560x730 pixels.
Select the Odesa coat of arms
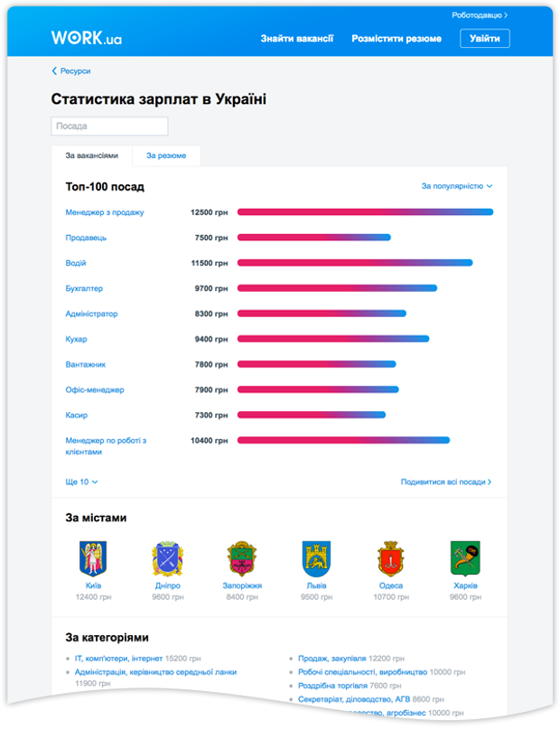tap(391, 559)
